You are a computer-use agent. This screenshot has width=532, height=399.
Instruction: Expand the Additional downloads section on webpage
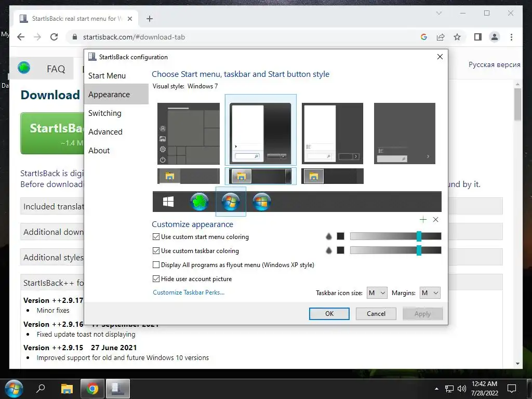click(x=54, y=232)
